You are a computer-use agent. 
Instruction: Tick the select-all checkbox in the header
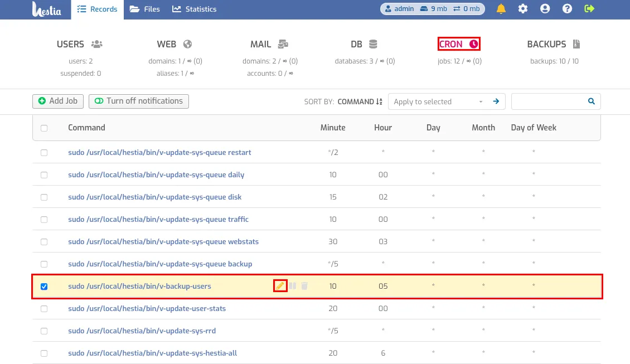[44, 128]
